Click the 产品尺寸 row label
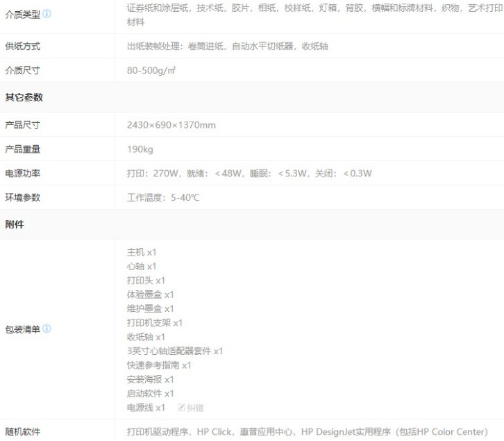 22,125
